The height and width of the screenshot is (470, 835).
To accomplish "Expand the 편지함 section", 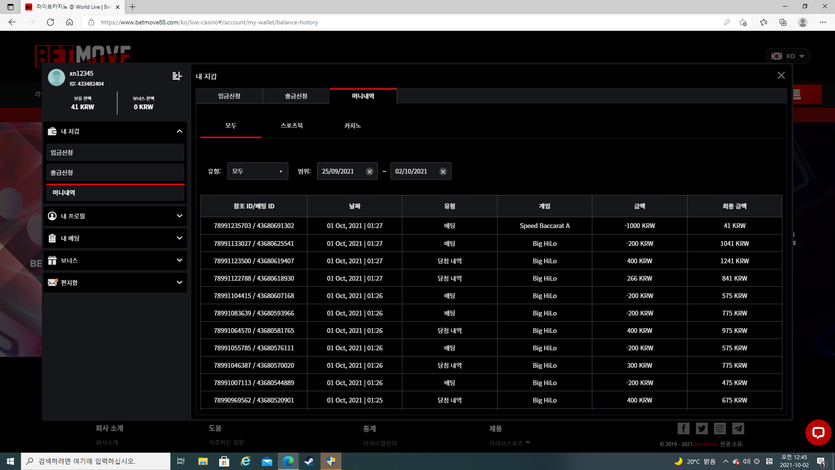I will (179, 282).
